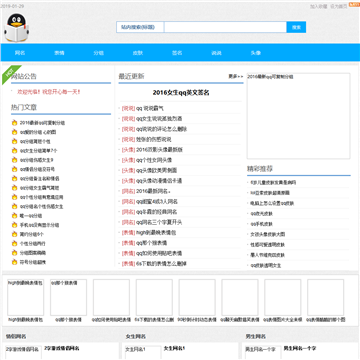The height and width of the screenshot is (360, 360).
Task: Click 设为首页 link at top right
Action: 339,6
